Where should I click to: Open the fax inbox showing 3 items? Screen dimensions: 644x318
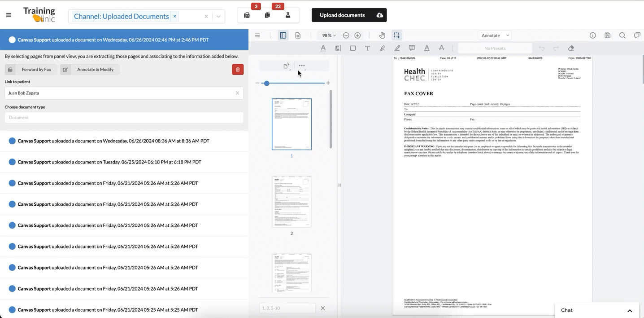246,15
